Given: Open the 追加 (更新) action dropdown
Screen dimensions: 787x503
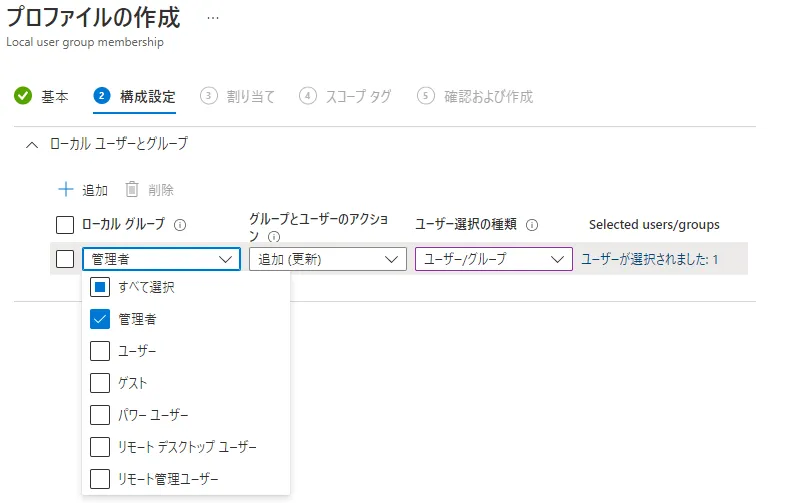Looking at the screenshot, I should (328, 259).
